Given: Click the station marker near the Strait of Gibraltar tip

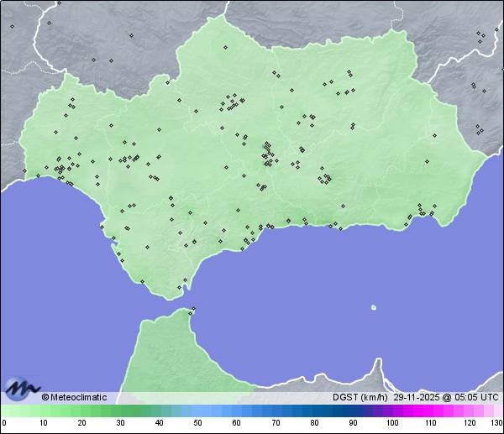Looking at the screenshot, I should coord(180,288).
